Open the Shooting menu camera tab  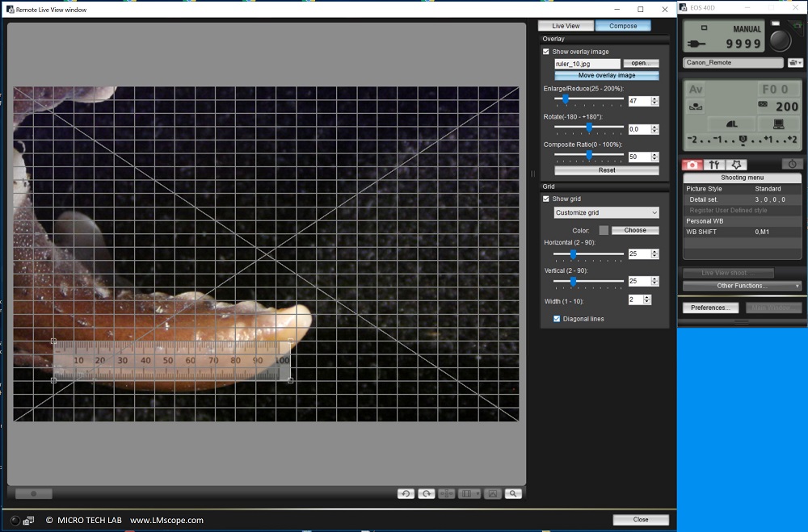692,164
